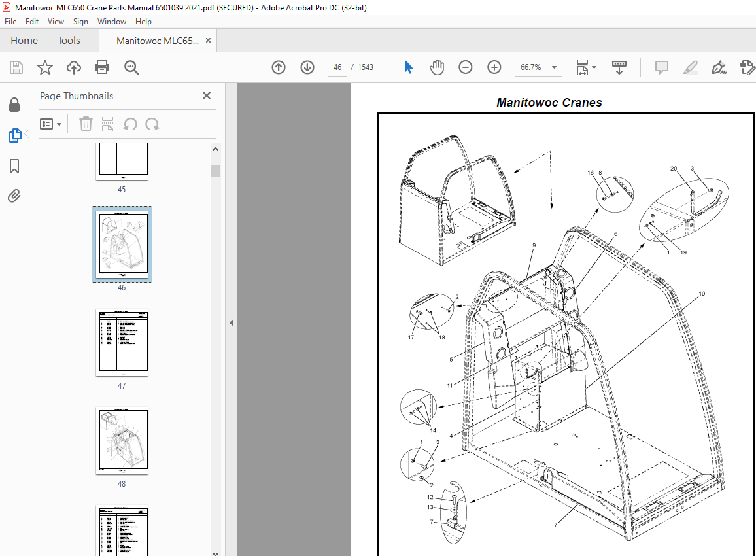Screen dimensions: 756x556
Task: Open the tool icon after Fill & Sign
Action: [x=747, y=67]
